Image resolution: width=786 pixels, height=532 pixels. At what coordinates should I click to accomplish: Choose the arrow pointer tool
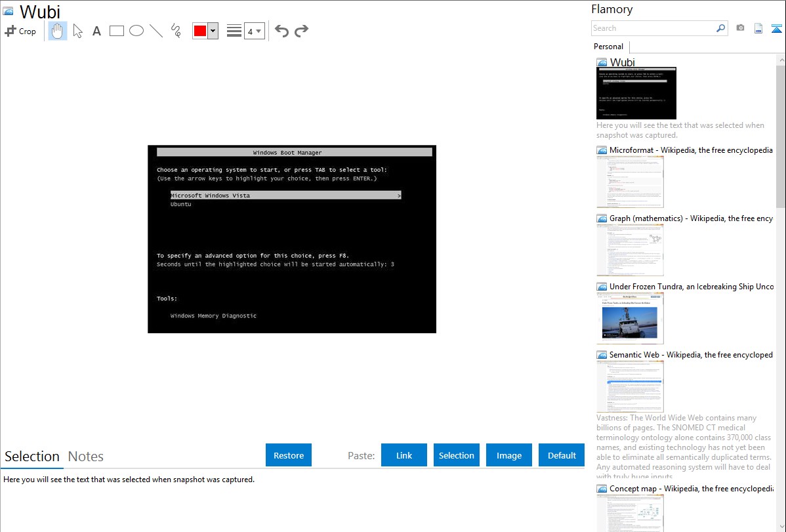tap(77, 31)
